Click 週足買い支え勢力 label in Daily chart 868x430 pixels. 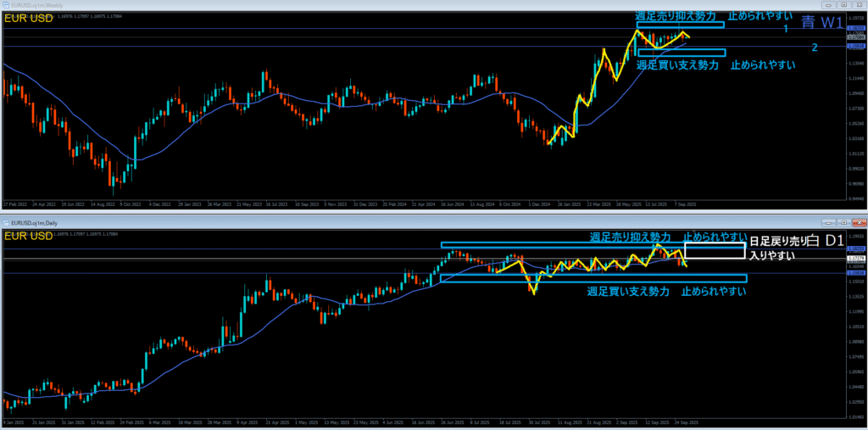(x=628, y=292)
